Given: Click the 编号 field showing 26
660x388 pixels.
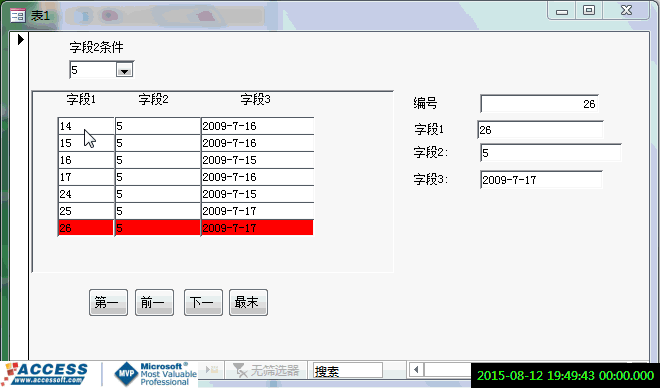Looking at the screenshot, I should [x=539, y=104].
